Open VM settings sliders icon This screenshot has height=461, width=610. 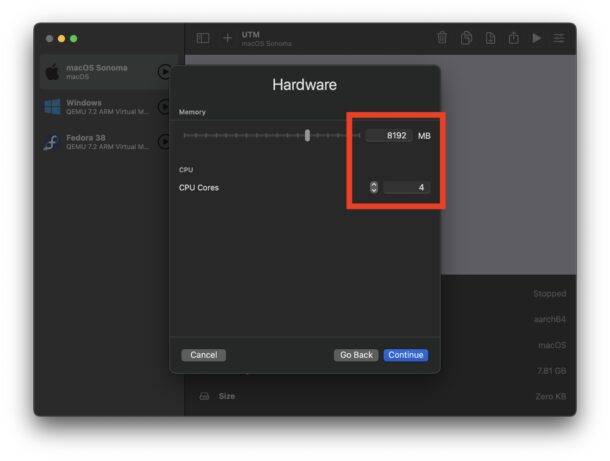click(x=559, y=38)
